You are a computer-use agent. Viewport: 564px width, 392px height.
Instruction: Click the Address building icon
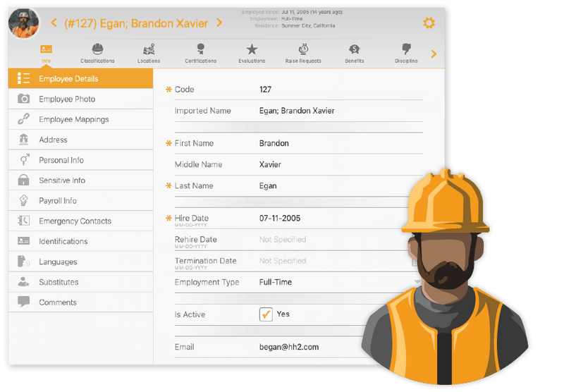click(24, 139)
